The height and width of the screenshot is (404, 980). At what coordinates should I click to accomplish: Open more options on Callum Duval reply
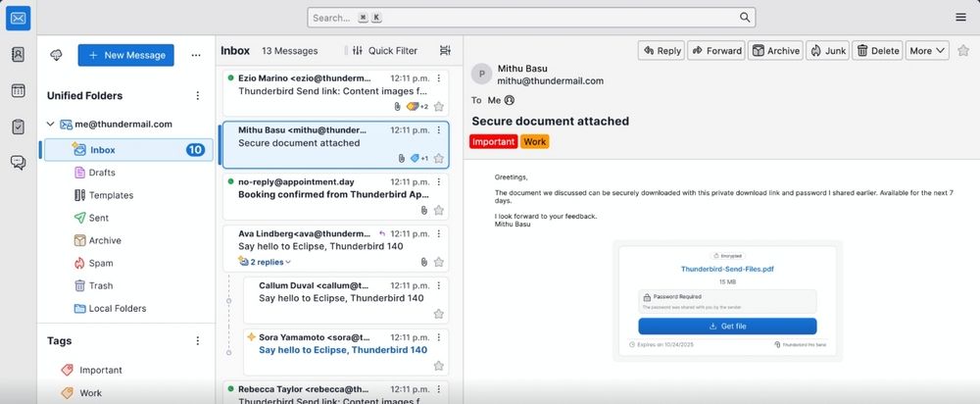pos(439,285)
